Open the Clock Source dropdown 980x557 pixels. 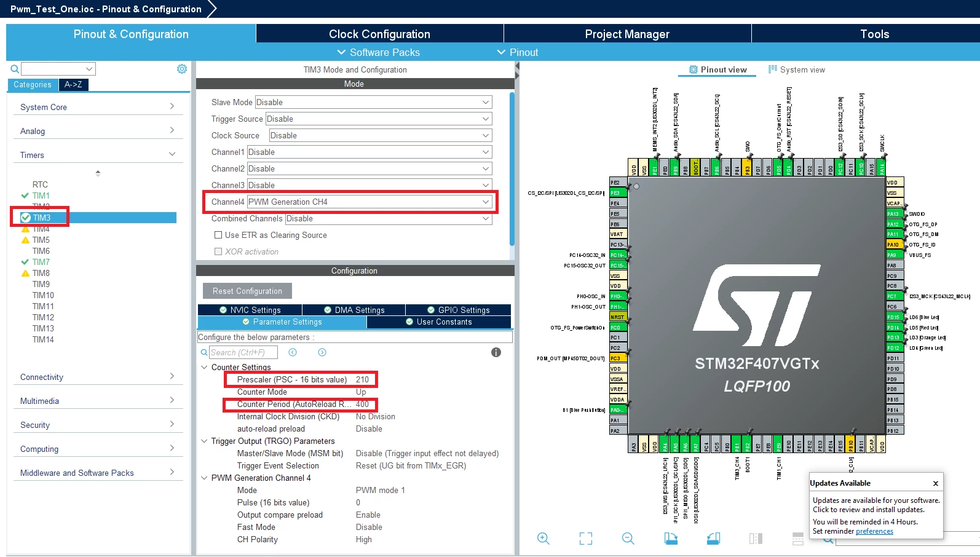[x=381, y=135]
